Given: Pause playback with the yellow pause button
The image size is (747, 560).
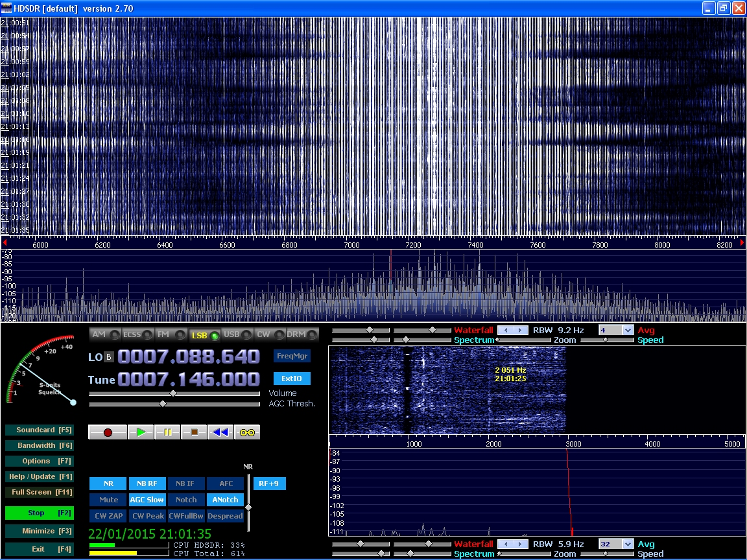Looking at the screenshot, I should click(167, 432).
